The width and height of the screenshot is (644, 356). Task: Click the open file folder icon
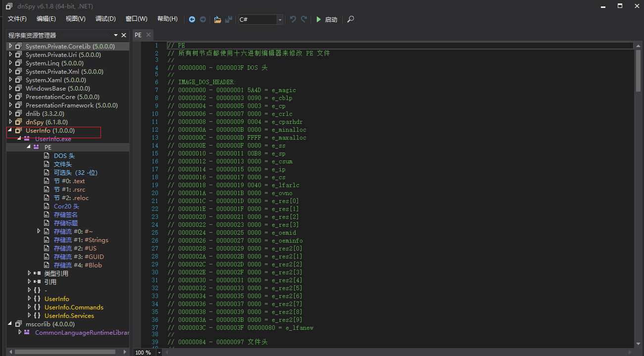pyautogui.click(x=217, y=19)
